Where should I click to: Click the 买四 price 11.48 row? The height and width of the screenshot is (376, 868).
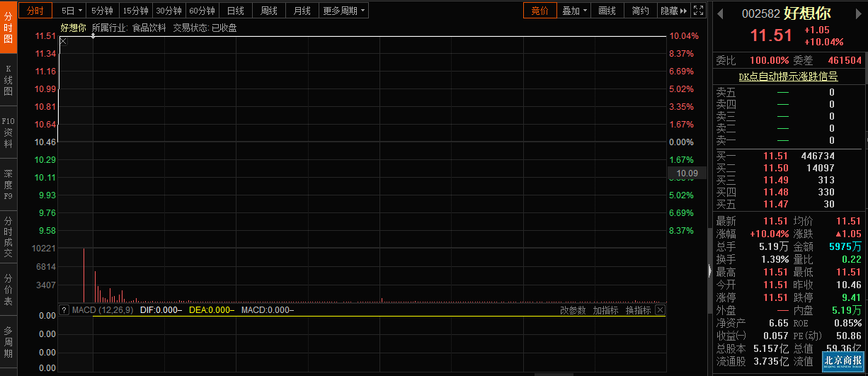(x=788, y=192)
